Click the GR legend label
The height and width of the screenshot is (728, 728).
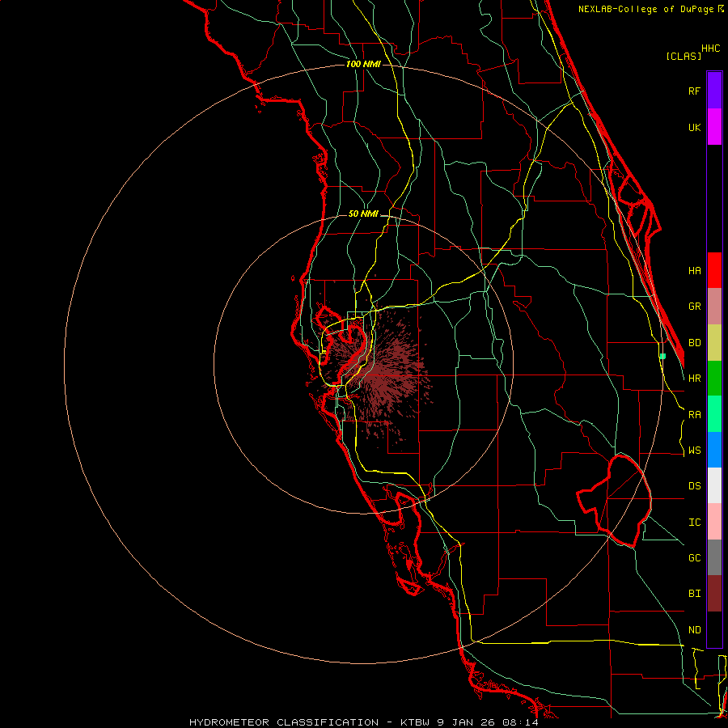(694, 307)
